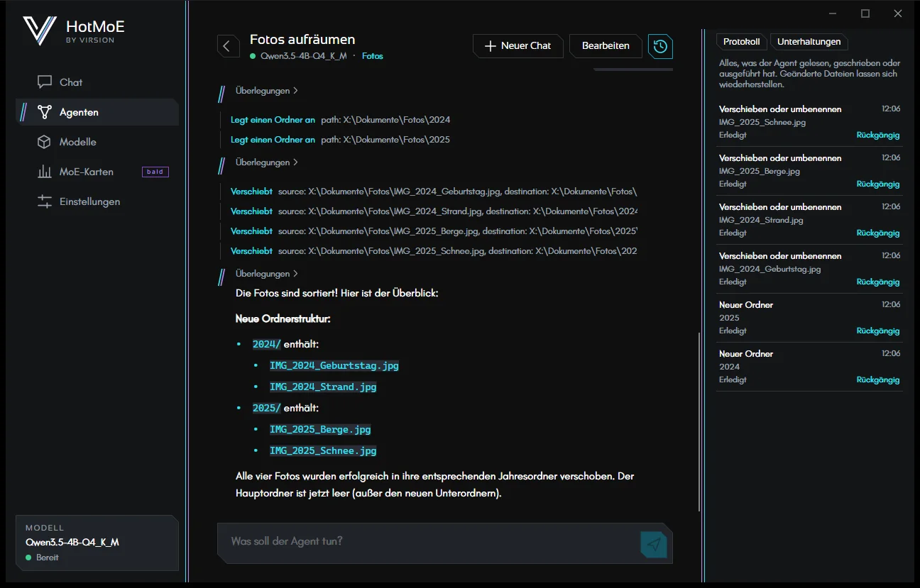920x588 pixels.
Task: Open the Chat section icon in sidebar
Action: tap(45, 82)
